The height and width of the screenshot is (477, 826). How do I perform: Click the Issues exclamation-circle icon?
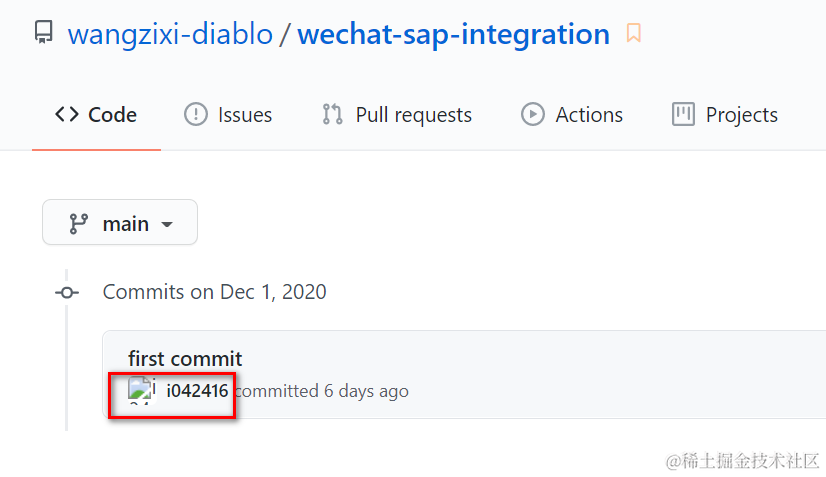(196, 114)
